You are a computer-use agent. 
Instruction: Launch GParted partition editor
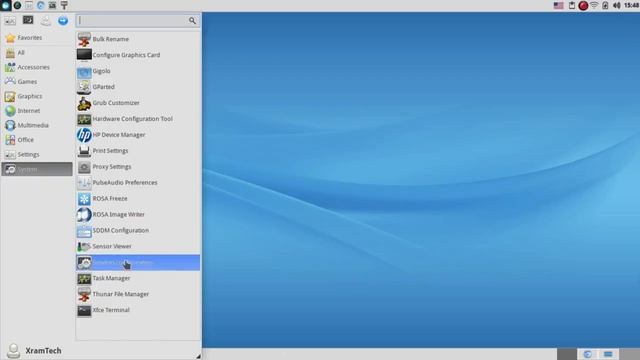pyautogui.click(x=138, y=87)
